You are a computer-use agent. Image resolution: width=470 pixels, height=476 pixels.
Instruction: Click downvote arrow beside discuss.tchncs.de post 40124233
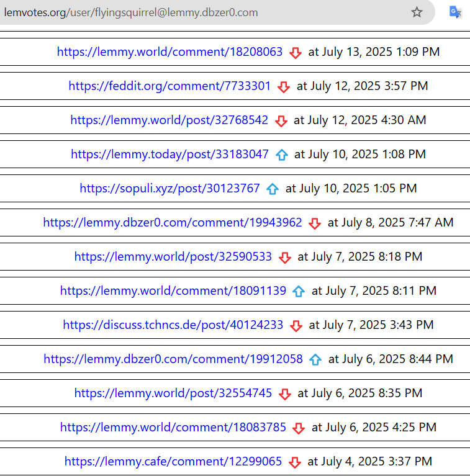(296, 326)
